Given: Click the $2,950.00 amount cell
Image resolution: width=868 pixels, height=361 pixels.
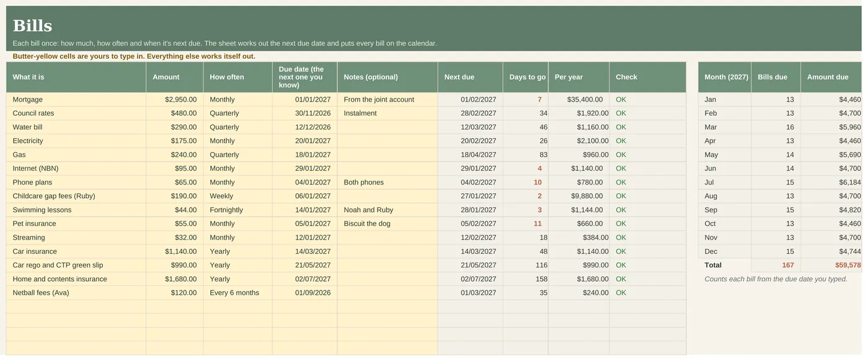Looking at the screenshot, I should click(175, 99).
